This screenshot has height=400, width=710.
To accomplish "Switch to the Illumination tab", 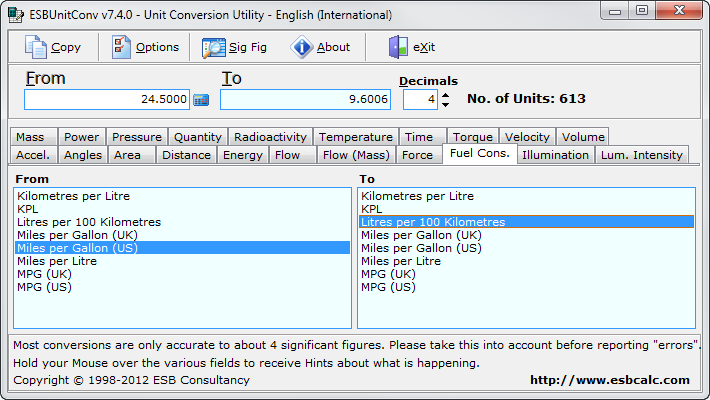I will 556,155.
